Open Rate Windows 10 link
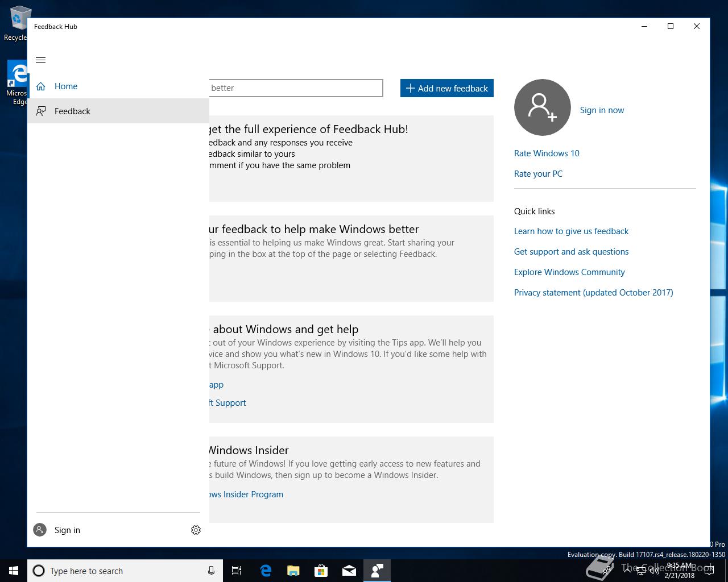This screenshot has width=728, height=582. tap(547, 153)
